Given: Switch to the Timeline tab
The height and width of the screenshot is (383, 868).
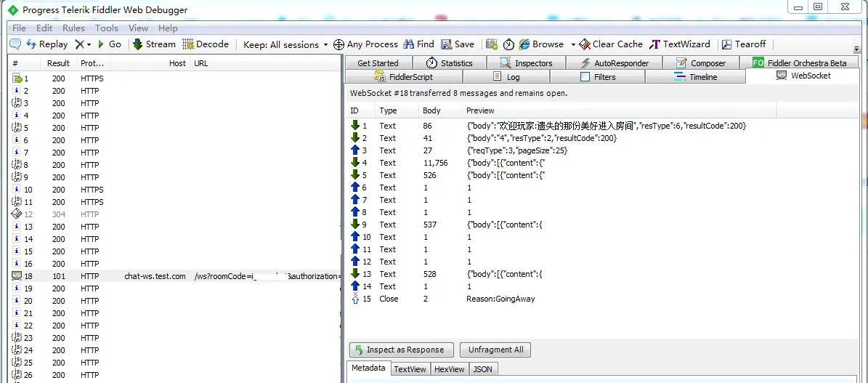Looking at the screenshot, I should click(x=695, y=77).
